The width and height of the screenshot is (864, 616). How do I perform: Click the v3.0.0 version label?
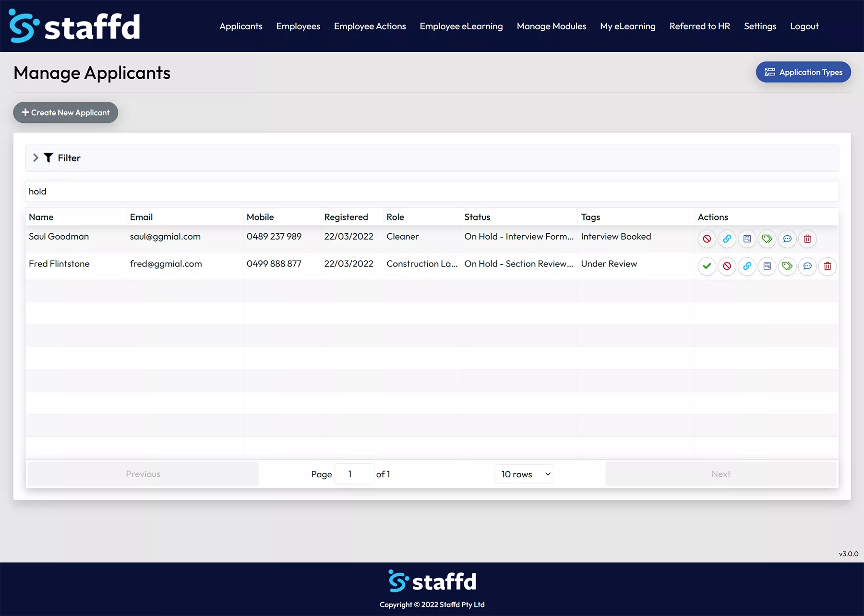848,554
